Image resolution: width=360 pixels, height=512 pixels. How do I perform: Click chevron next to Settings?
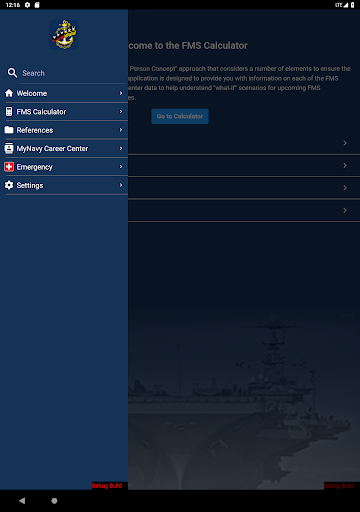(x=121, y=185)
